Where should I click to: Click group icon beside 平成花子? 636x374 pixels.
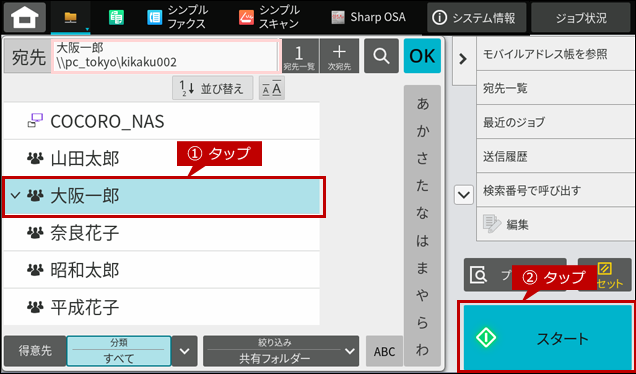pos(35,307)
